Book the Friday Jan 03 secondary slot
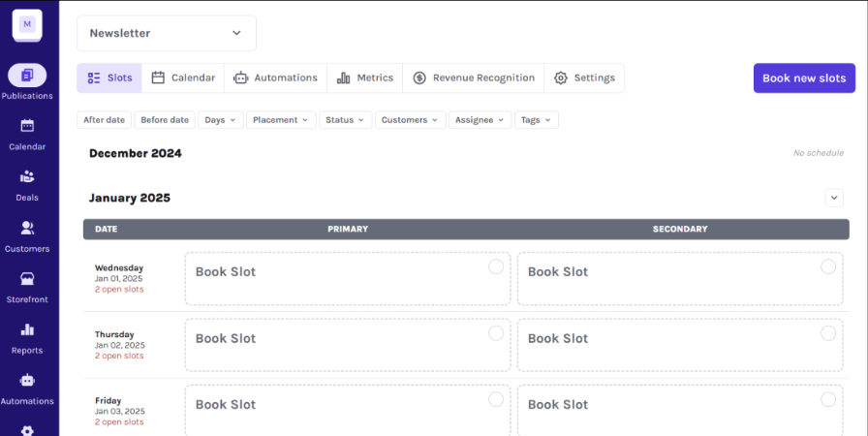Screen dimensions: 868x436 pyautogui.click(x=680, y=411)
